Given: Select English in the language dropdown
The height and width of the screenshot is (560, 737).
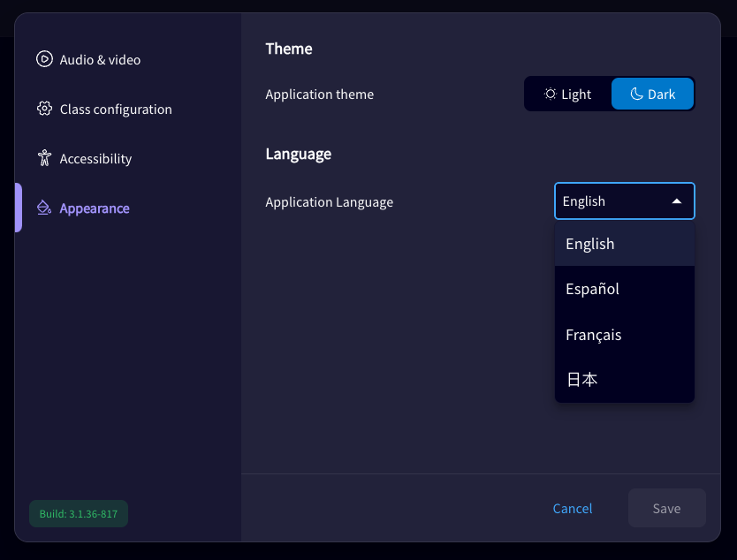Looking at the screenshot, I should point(589,244).
